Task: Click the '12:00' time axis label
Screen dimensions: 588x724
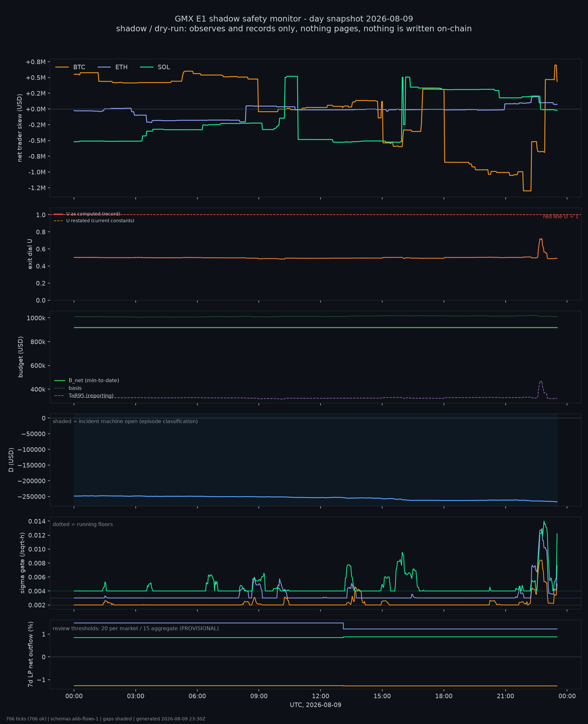Action: click(320, 696)
